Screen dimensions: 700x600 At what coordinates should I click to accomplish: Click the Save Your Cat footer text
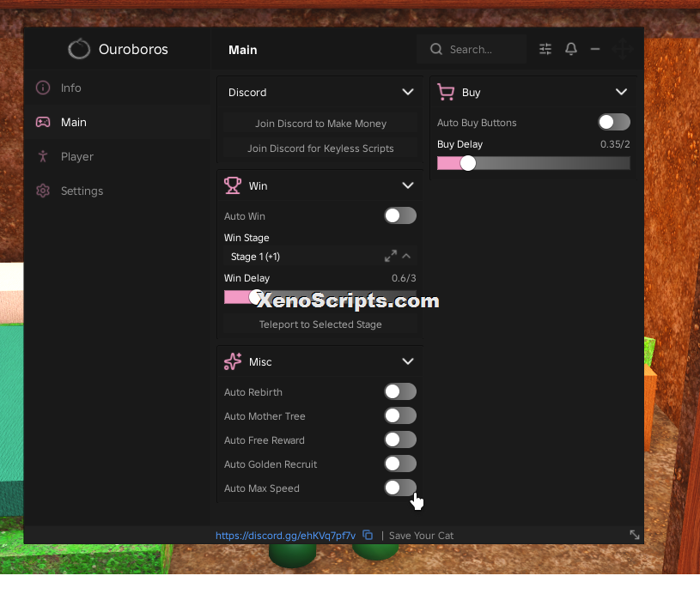421,536
